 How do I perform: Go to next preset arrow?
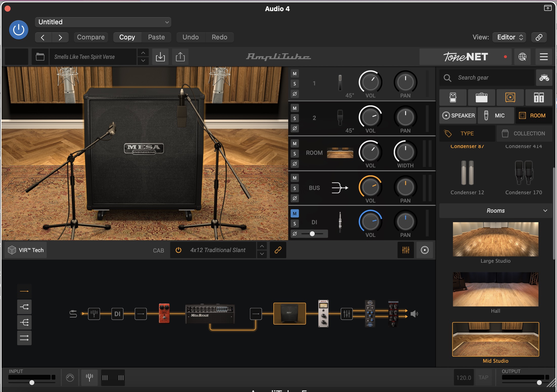point(60,37)
